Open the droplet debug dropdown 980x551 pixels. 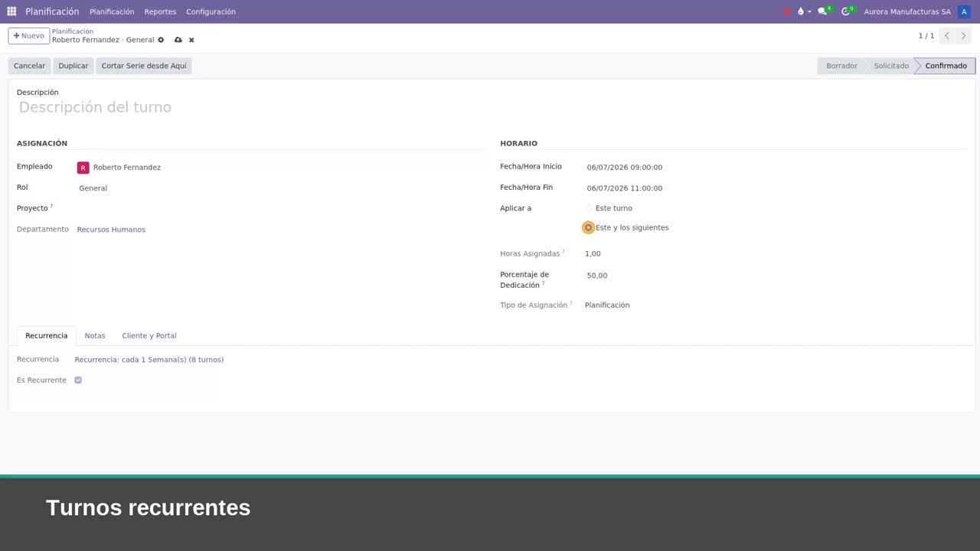pyautogui.click(x=803, y=11)
